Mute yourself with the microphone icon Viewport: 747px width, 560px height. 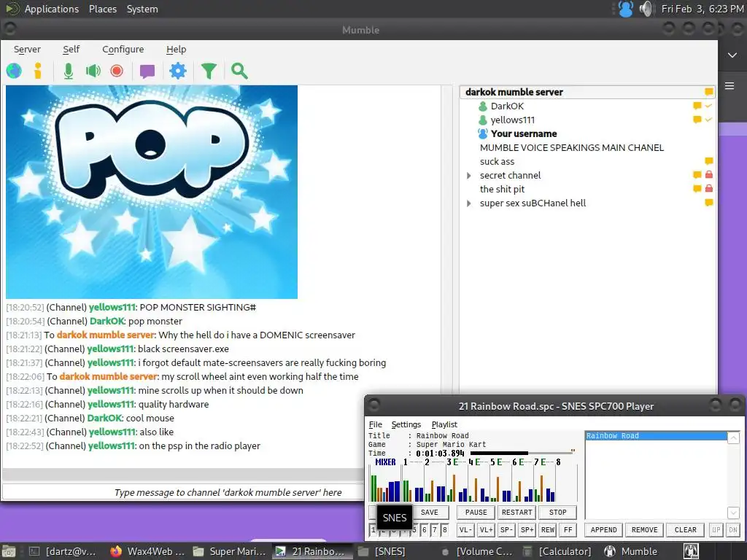(x=69, y=71)
